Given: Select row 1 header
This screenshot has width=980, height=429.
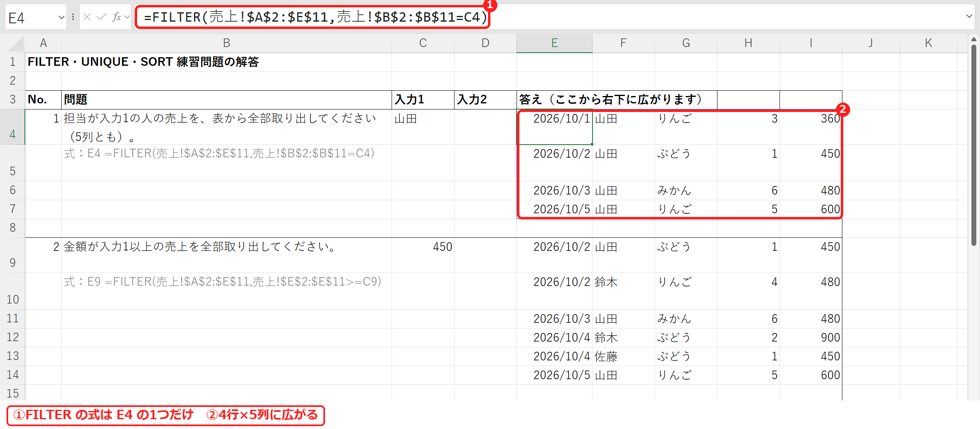Looking at the screenshot, I should point(13,62).
